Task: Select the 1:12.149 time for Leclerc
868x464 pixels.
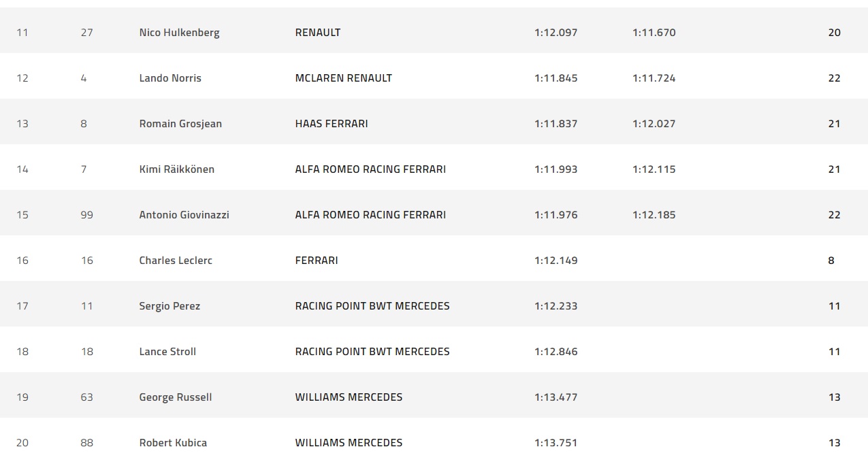Action: [556, 261]
